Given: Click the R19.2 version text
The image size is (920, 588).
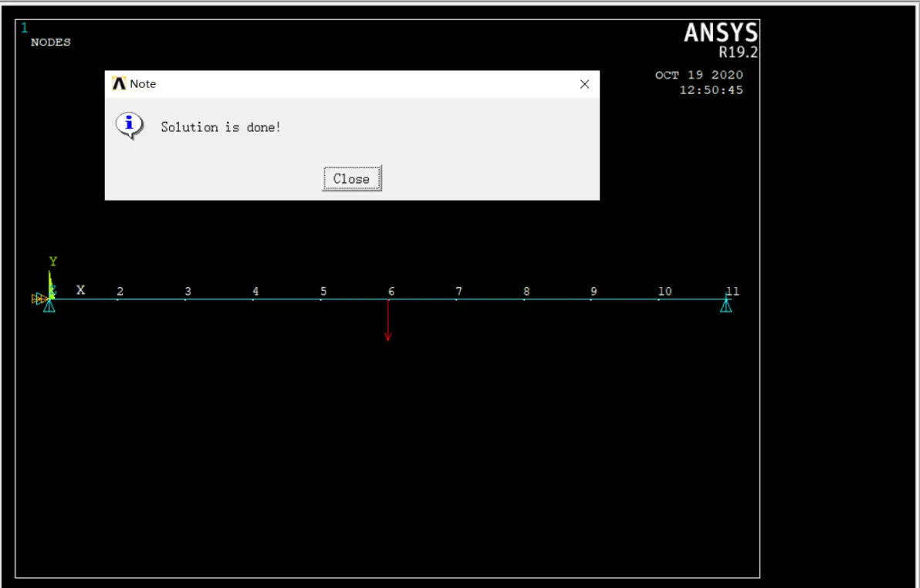Looking at the screenshot, I should click(738, 52).
